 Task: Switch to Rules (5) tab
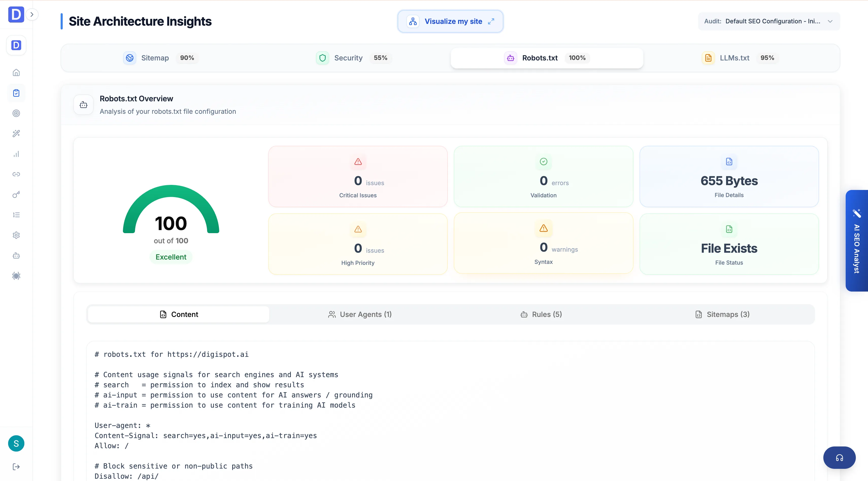click(541, 314)
